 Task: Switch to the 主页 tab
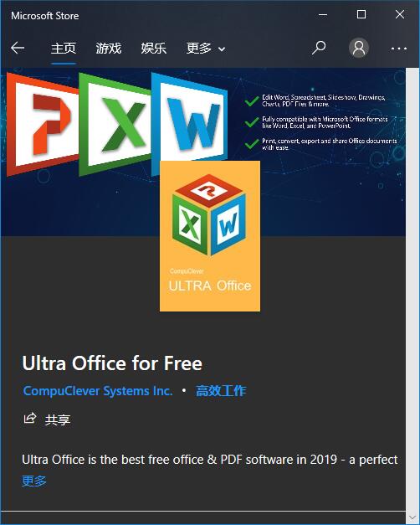coord(64,49)
